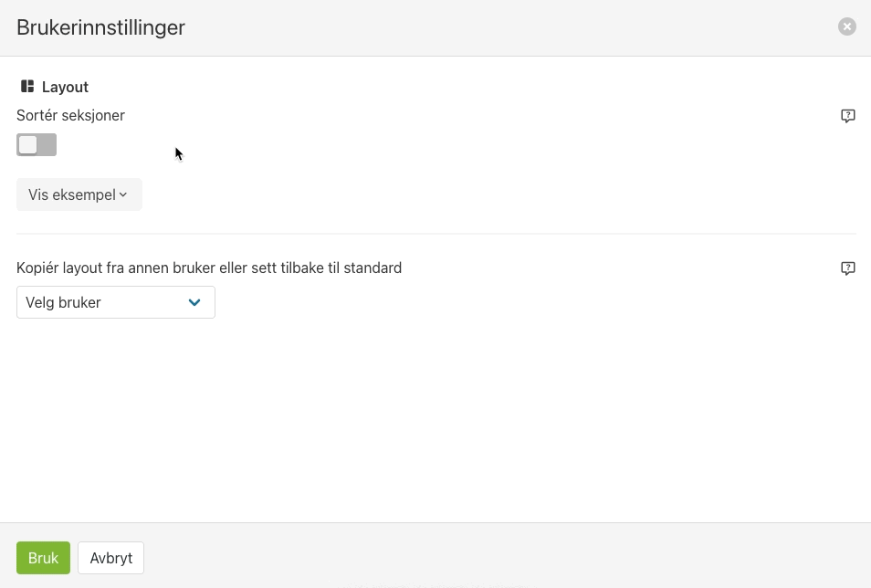Close the Brukerinnstillinger dialog with the X icon
This screenshot has height=588, width=871.
pos(846,26)
